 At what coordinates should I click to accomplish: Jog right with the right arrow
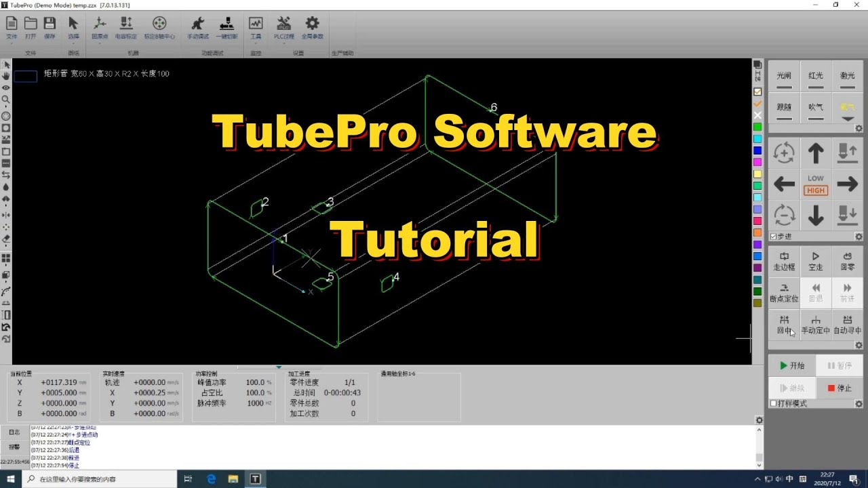click(x=847, y=184)
